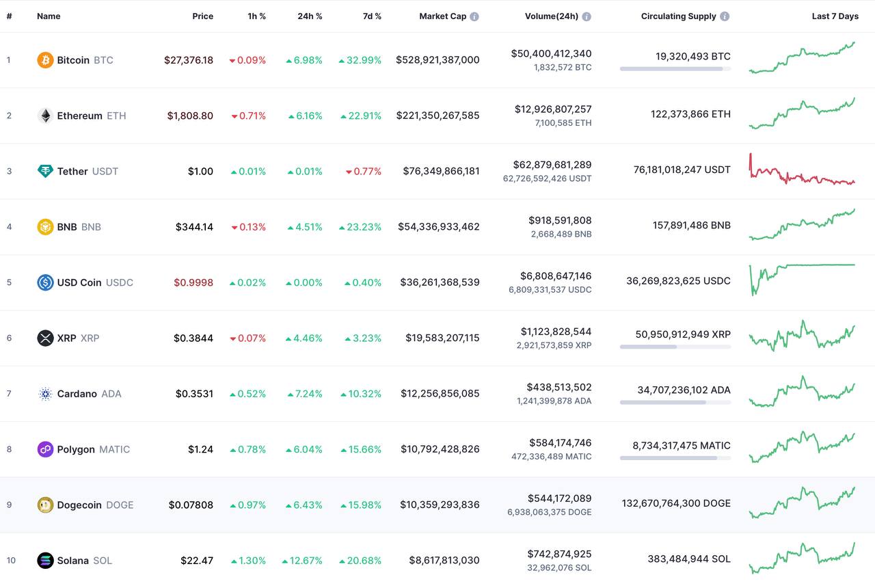Click the Solana logo icon
This screenshot has height=588, width=875.
click(45, 561)
